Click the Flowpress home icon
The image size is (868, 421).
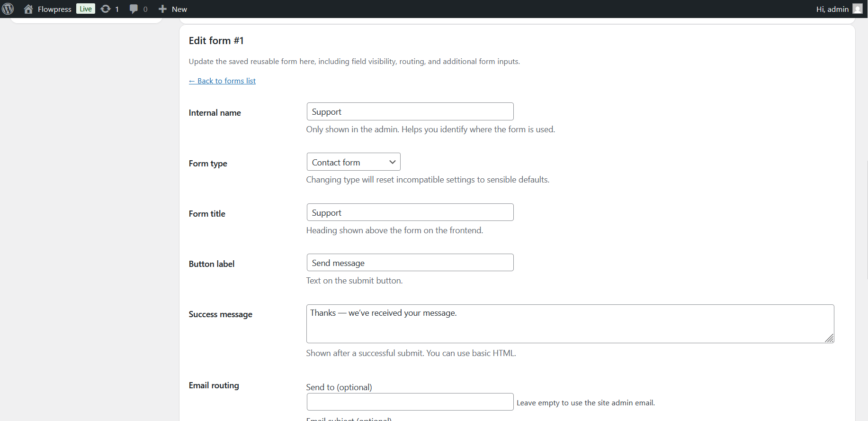point(28,9)
